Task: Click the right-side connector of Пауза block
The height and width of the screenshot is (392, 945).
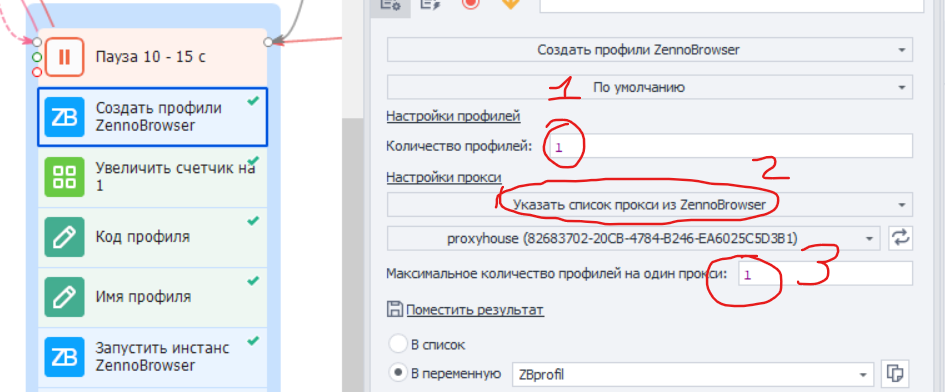Action: 269,42
